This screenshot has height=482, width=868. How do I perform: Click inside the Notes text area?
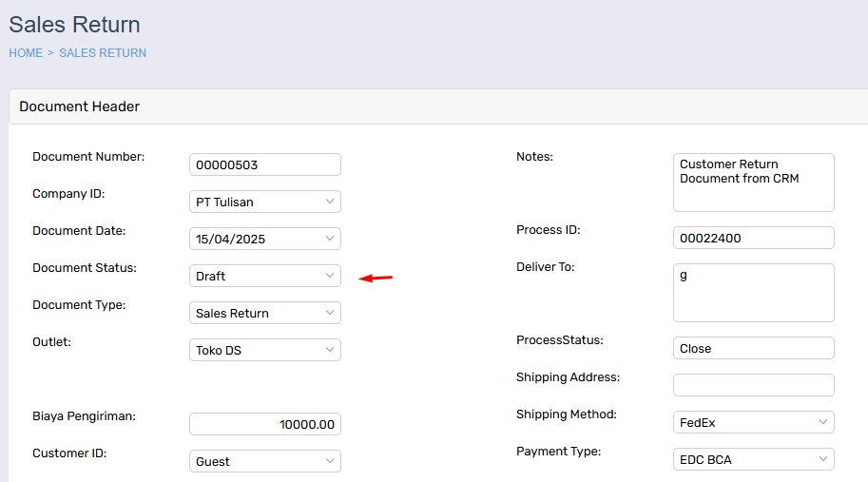[753, 183]
